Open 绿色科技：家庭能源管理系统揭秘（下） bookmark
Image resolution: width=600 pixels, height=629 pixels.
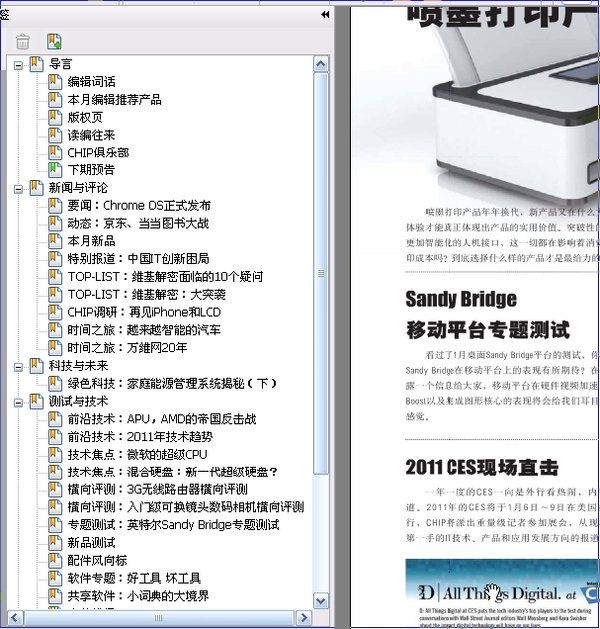point(172,383)
